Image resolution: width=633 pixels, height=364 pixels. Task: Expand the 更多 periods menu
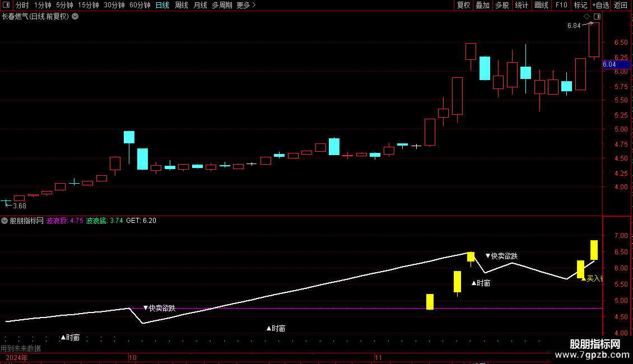[x=246, y=5]
